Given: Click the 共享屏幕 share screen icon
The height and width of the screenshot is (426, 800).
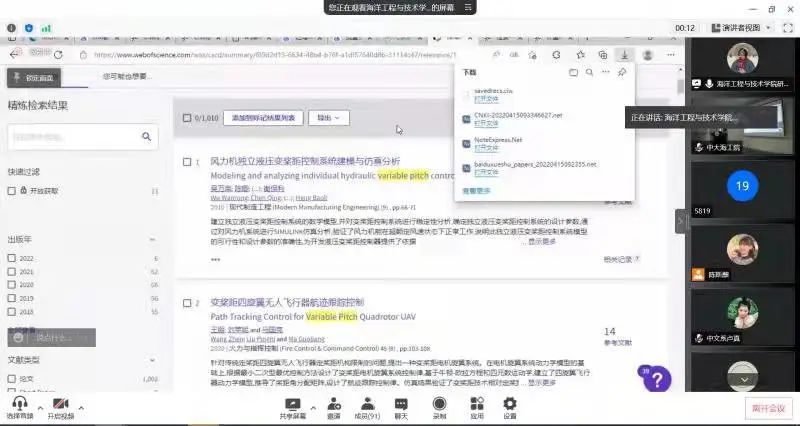Looking at the screenshot, I should coord(293,404).
